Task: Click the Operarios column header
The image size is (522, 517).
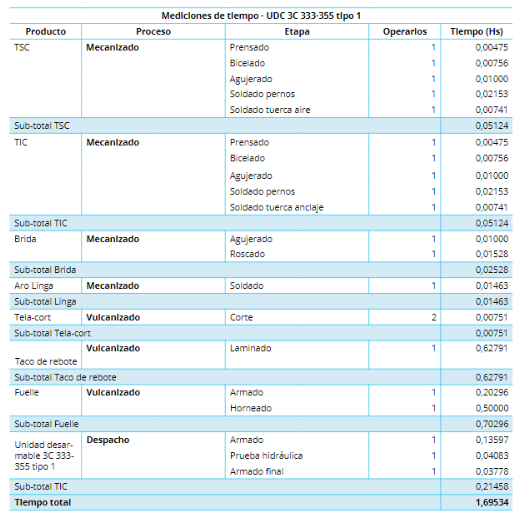Action: [x=405, y=32]
